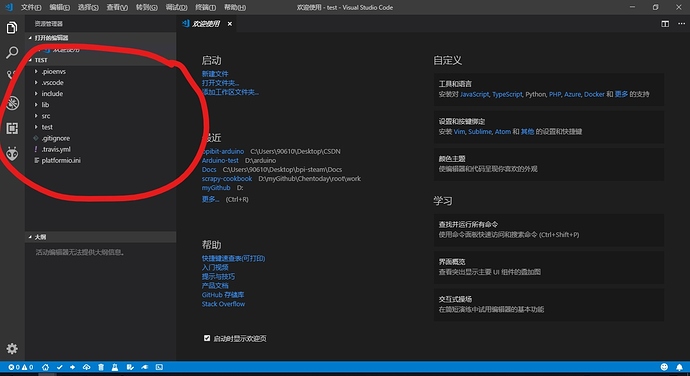
Task: Click the TypeScript language support link
Action: click(507, 94)
